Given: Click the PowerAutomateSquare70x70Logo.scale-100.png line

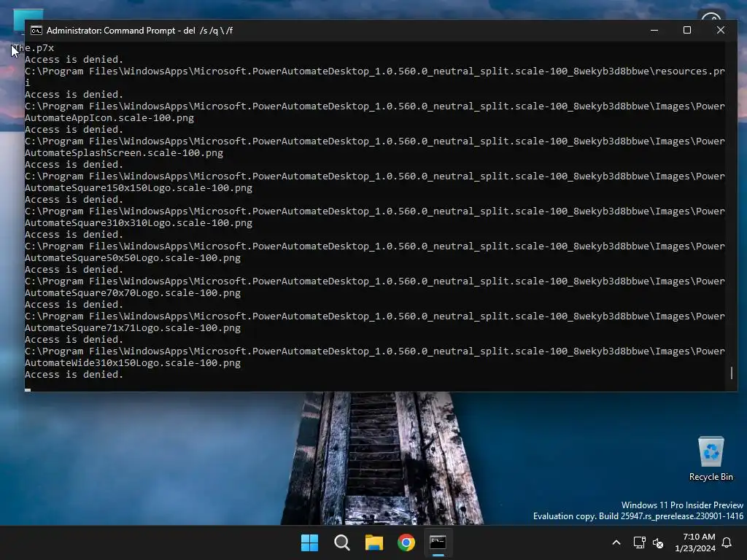Looking at the screenshot, I should (x=133, y=293).
